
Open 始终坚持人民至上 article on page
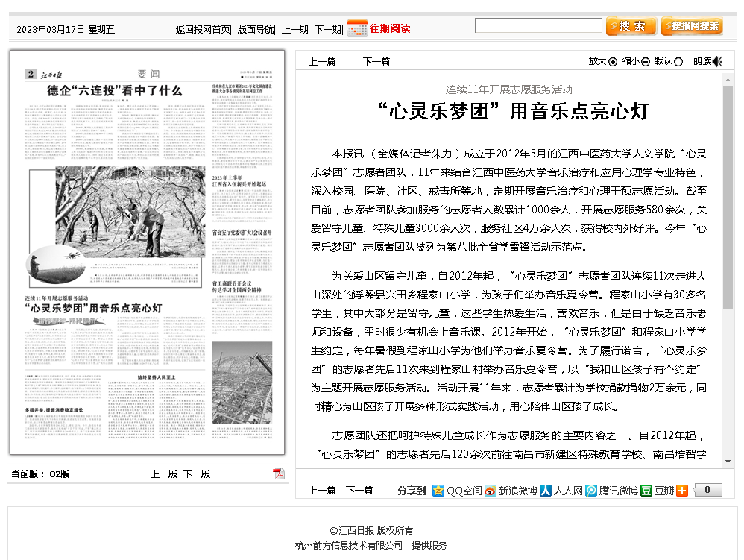pos(157,377)
